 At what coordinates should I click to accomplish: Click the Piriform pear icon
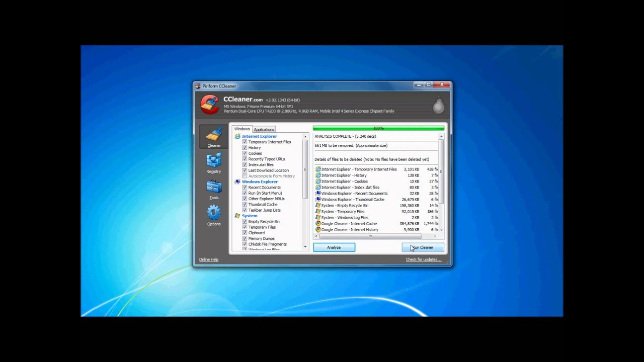point(438,105)
